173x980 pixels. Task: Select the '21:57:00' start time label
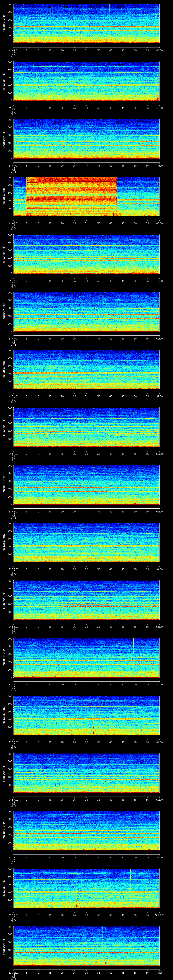pyautogui.click(x=13, y=800)
